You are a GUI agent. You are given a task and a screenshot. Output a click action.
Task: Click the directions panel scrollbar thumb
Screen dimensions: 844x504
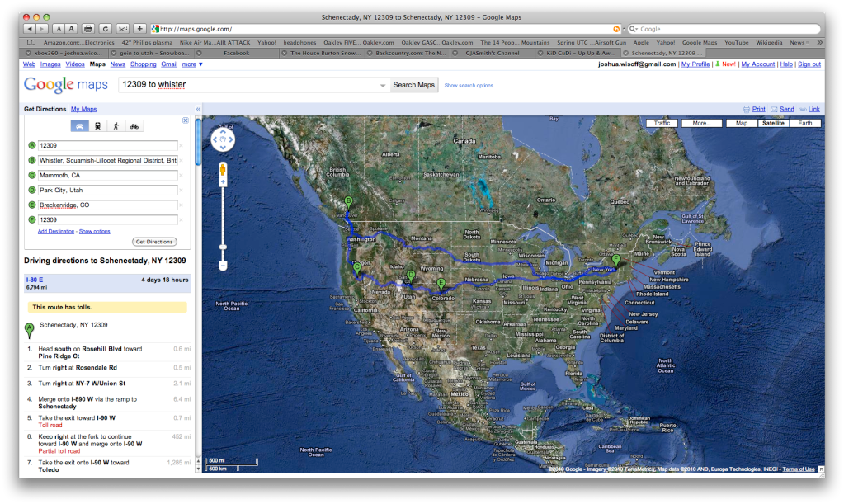(x=198, y=142)
